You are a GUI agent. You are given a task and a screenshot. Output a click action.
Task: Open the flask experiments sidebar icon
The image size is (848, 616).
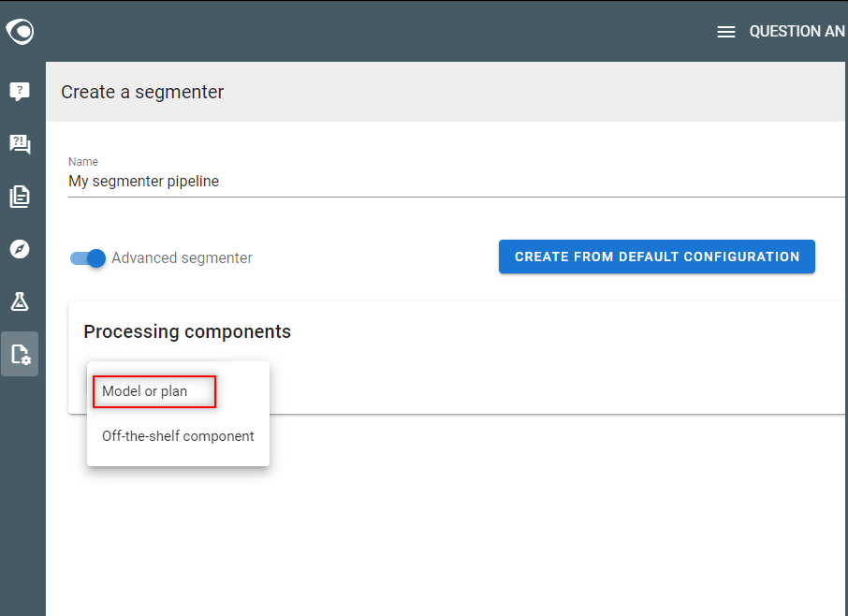click(x=20, y=301)
